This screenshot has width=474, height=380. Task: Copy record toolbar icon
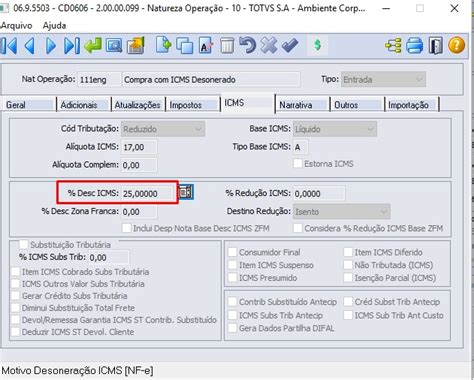click(185, 46)
